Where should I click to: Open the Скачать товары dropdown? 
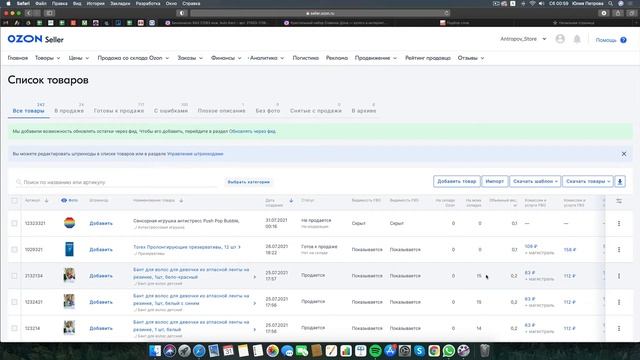click(x=588, y=181)
